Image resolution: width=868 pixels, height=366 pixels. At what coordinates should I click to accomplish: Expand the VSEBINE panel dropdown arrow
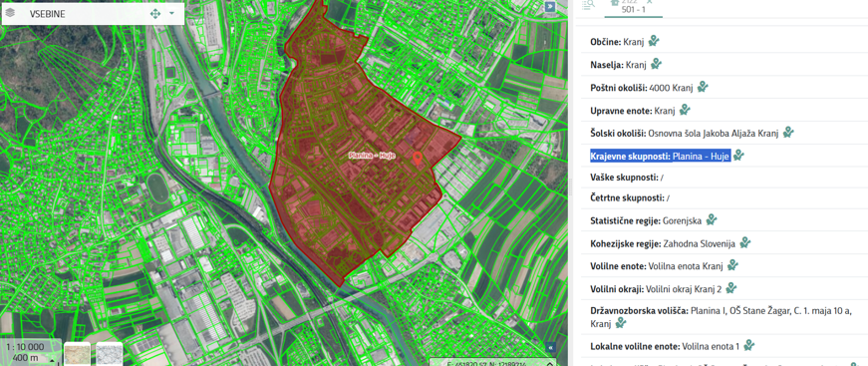172,13
